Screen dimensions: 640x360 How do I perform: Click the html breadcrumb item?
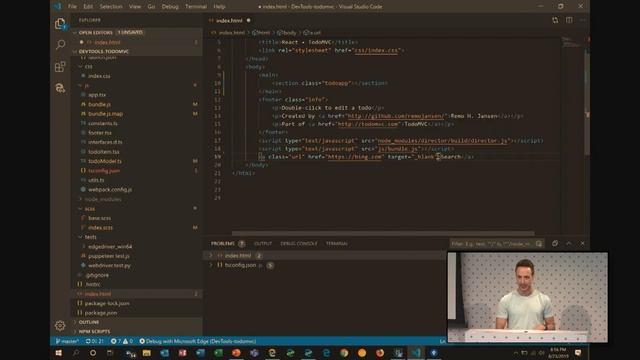click(261, 33)
